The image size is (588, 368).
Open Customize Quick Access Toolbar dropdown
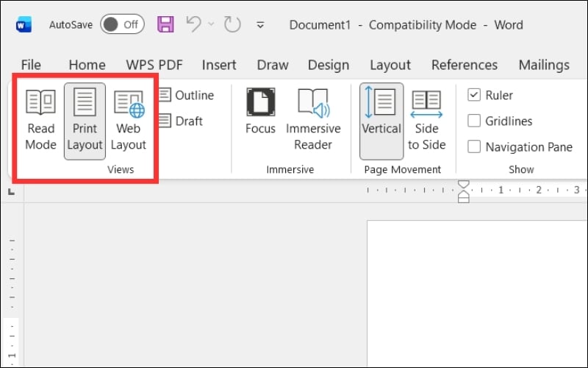259,25
